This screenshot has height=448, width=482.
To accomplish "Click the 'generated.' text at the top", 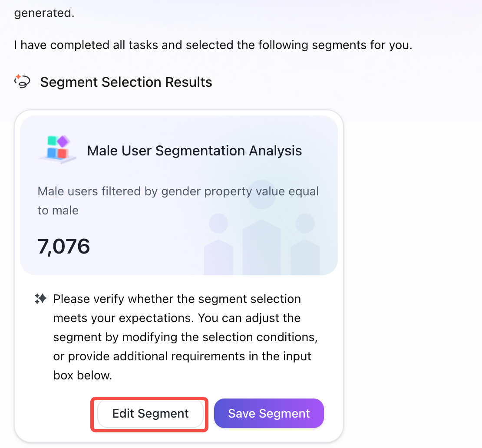I will 44,13.
